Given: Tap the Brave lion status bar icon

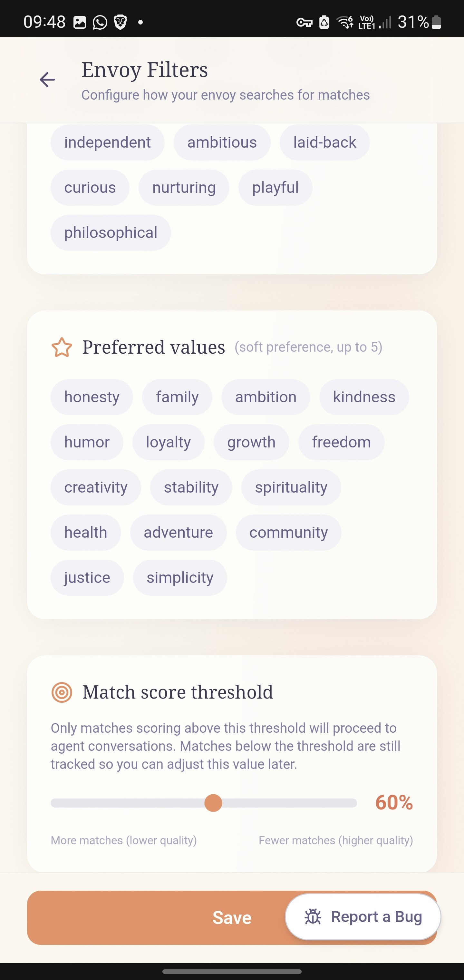Looking at the screenshot, I should pyautogui.click(x=121, y=23).
